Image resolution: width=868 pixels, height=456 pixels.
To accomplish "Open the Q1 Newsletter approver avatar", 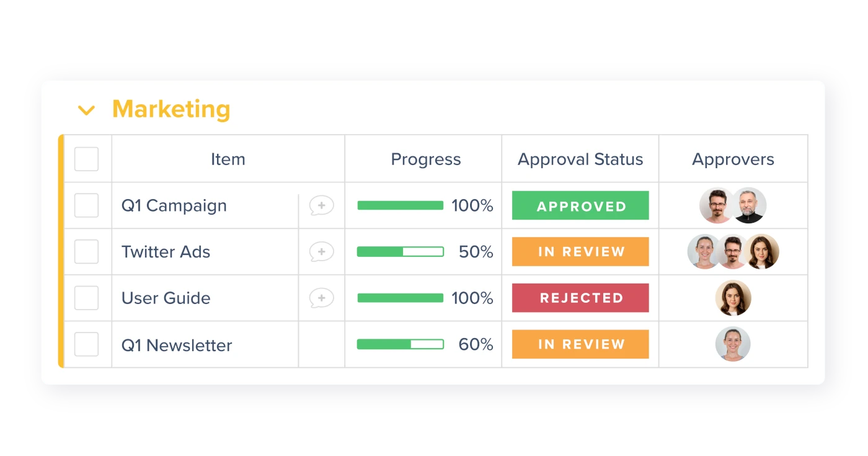I will coord(733,344).
